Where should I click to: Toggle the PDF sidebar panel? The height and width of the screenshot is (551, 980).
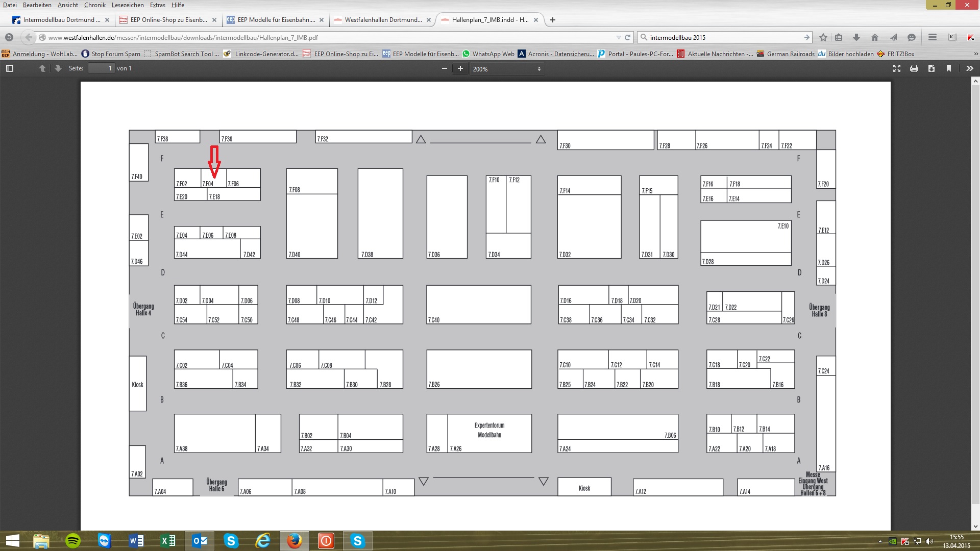tap(9, 68)
